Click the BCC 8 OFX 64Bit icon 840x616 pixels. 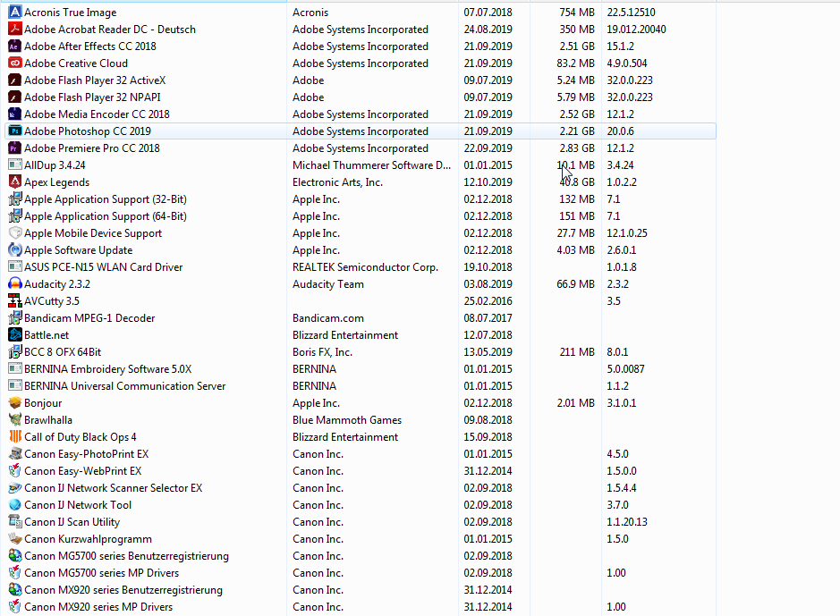[15, 352]
